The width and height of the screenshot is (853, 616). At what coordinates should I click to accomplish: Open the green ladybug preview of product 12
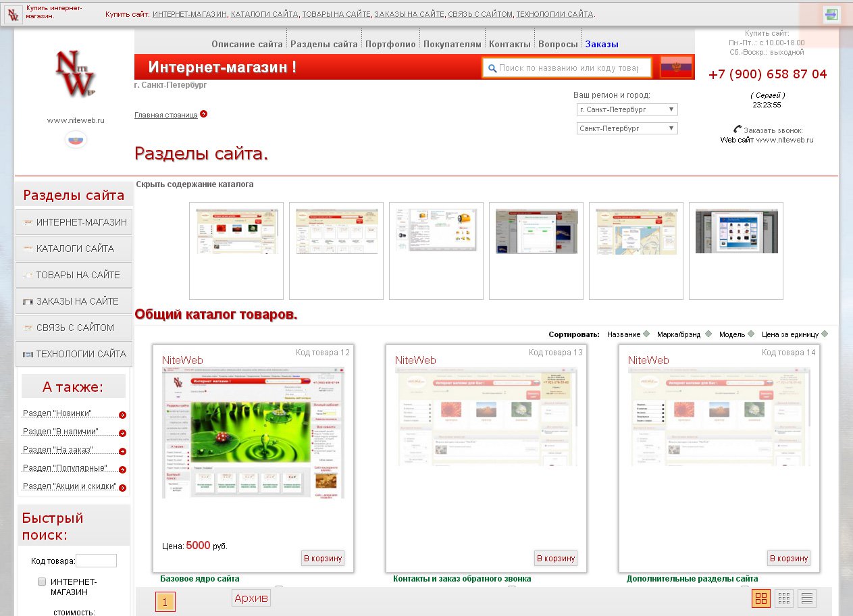tap(253, 432)
